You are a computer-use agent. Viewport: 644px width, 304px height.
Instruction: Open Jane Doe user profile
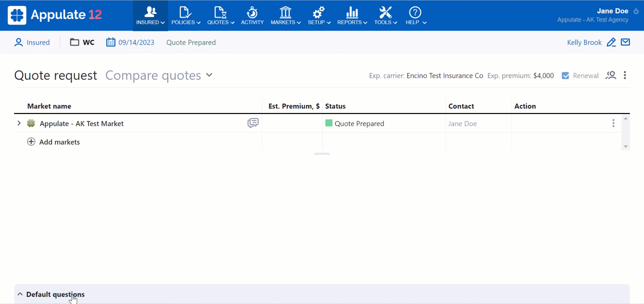point(612,11)
